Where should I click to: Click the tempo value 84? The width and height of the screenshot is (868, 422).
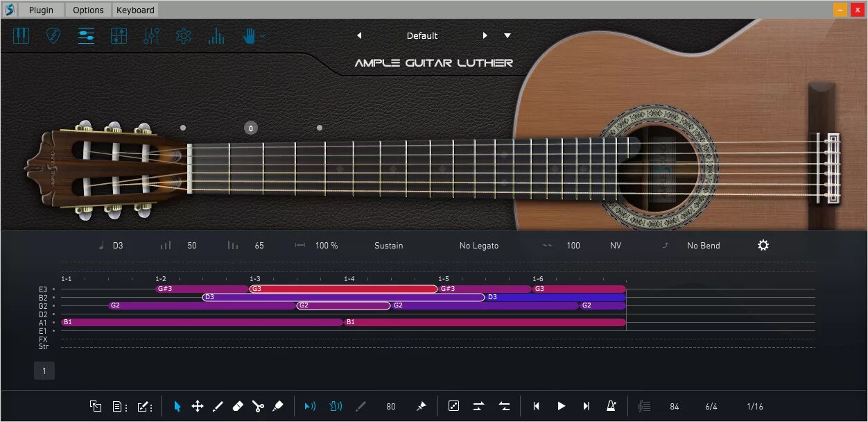675,407
